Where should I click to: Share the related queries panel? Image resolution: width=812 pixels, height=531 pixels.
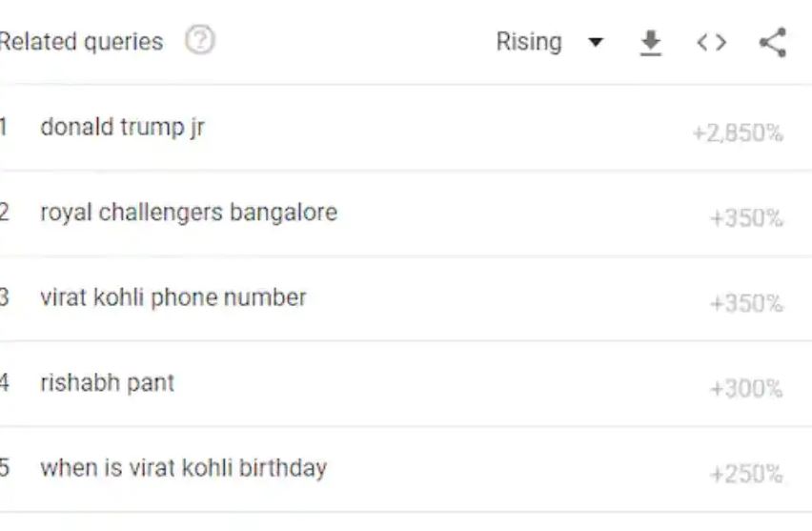[x=772, y=43]
